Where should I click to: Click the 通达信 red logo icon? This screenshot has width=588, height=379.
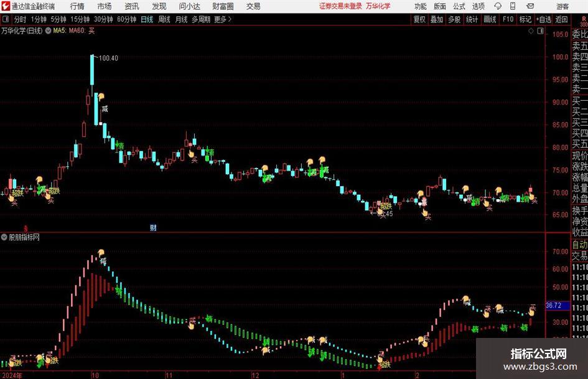click(x=6, y=6)
